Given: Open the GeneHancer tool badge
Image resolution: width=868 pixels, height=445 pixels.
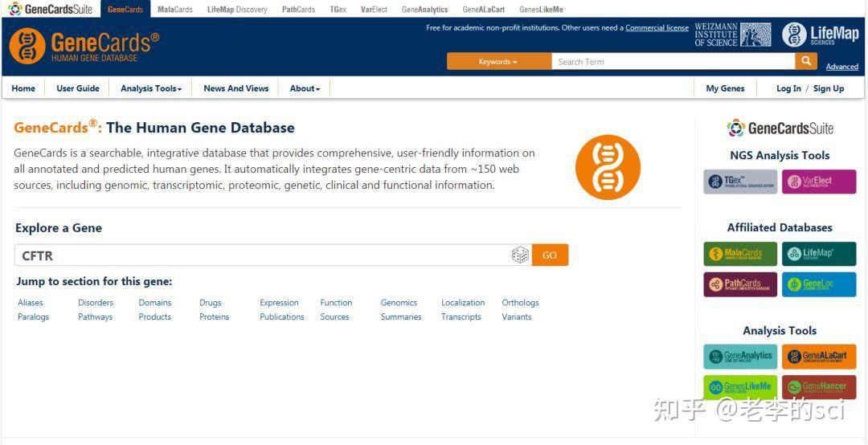Looking at the screenshot, I should (x=819, y=387).
